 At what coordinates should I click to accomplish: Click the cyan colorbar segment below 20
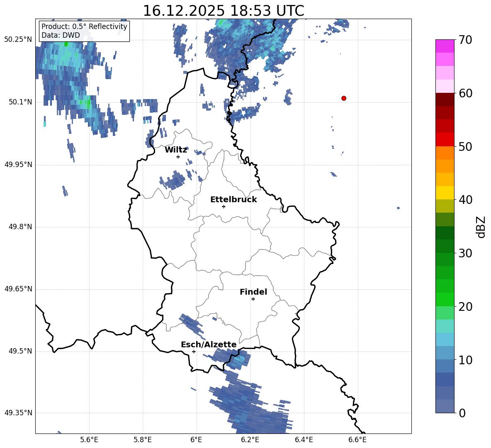pos(445,326)
